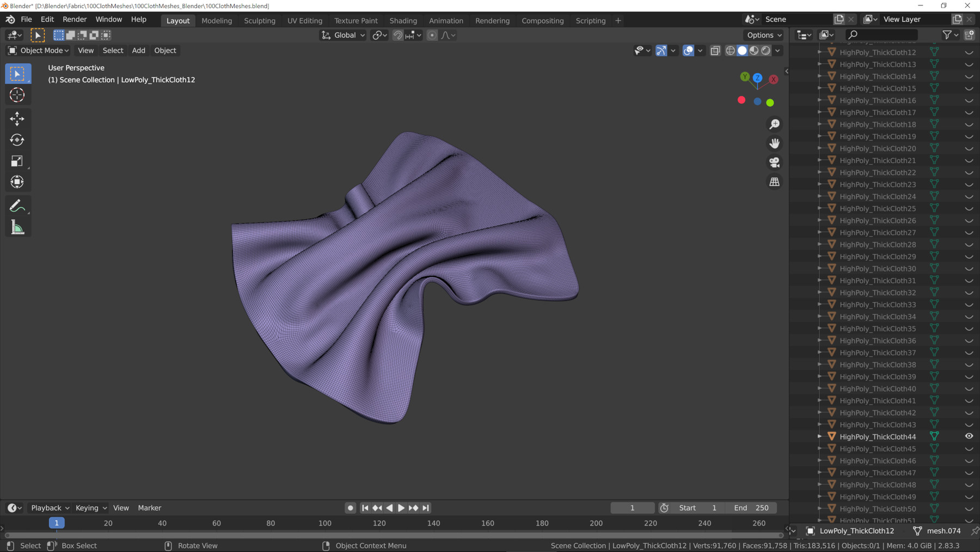Toggle camera view in viewport
Viewport: 980px width, 552px height.
tap(774, 162)
